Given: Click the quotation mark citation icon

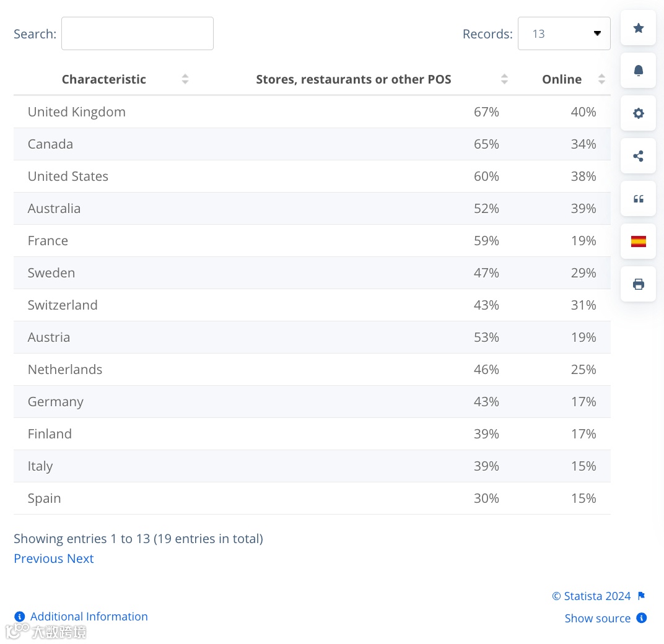Looking at the screenshot, I should click(x=638, y=199).
